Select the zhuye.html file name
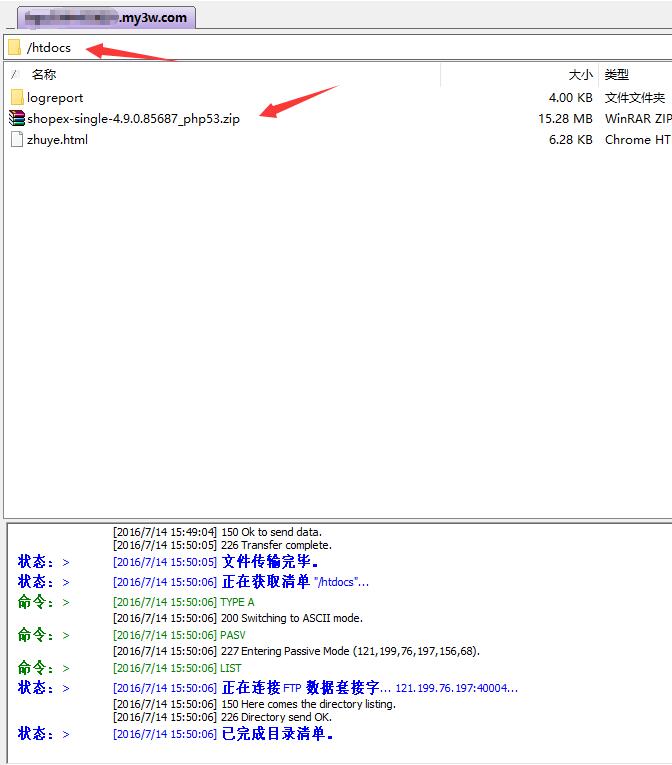The width and height of the screenshot is (672, 765). [x=57, y=140]
